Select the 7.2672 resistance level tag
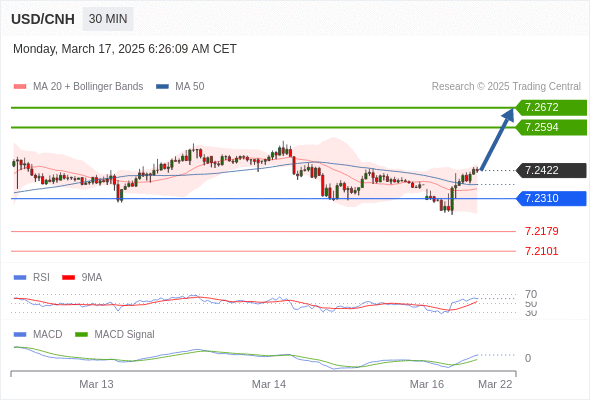The width and height of the screenshot is (590, 400). click(x=551, y=108)
